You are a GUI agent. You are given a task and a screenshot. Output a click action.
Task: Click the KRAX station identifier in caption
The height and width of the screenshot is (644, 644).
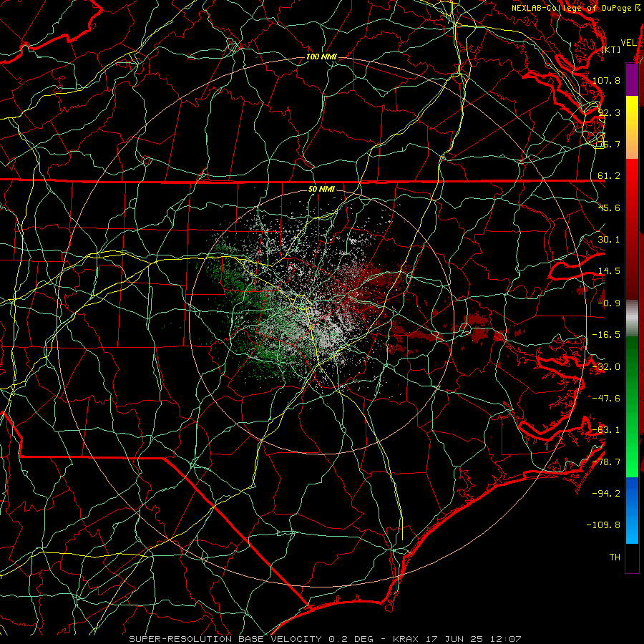[406, 639]
